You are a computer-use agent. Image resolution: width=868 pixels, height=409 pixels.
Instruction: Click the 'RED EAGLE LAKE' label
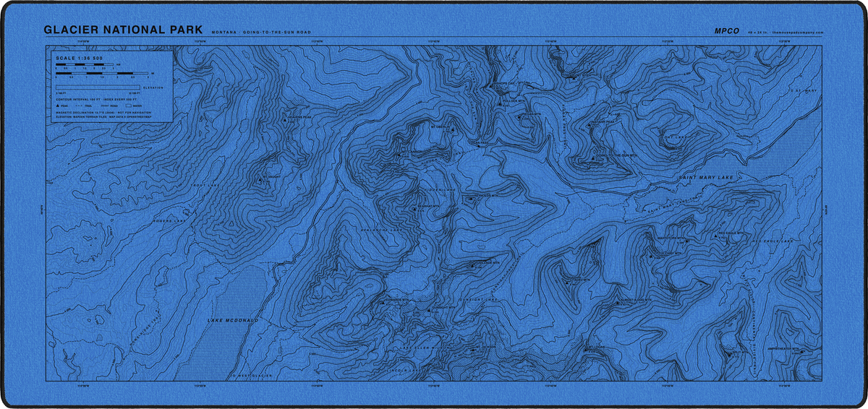coord(773,241)
